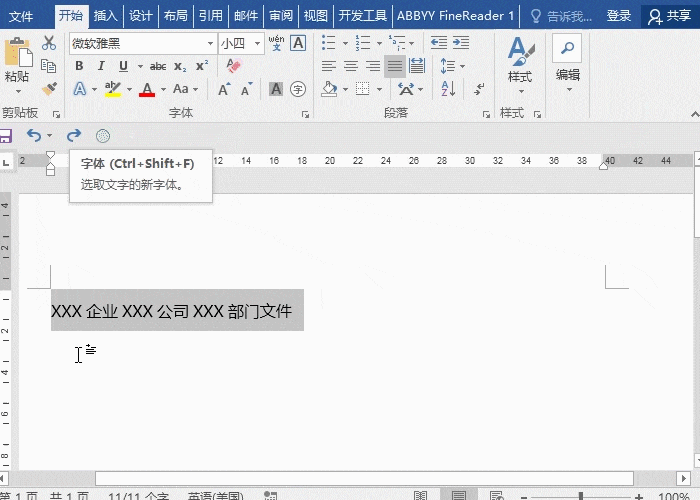The image size is (700, 500).
Task: Click the Shading paint bucket
Action: pos(329,89)
